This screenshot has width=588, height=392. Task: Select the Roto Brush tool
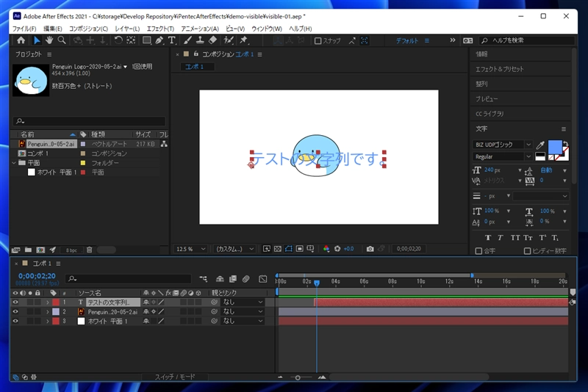tap(229, 40)
